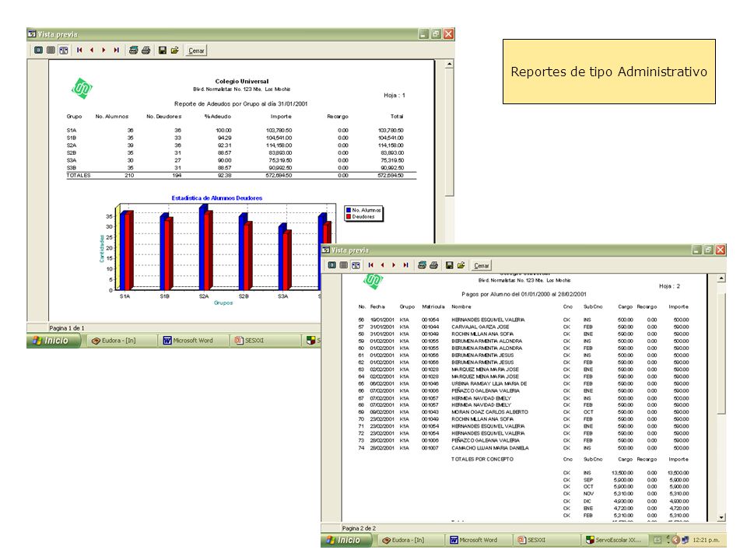Click the 'CAMACHO LUJAN MARIA DANIELA' row

pyautogui.click(x=524, y=448)
